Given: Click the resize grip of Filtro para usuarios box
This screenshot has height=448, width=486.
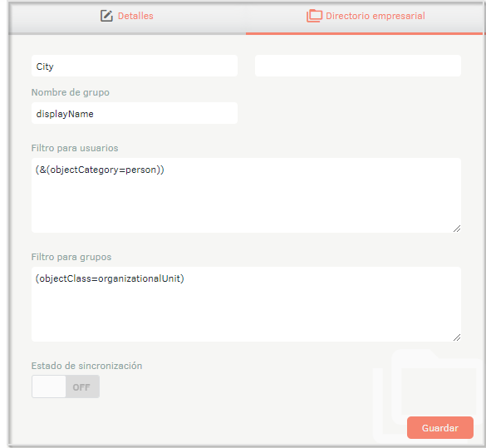Looking at the screenshot, I should click(x=457, y=229).
